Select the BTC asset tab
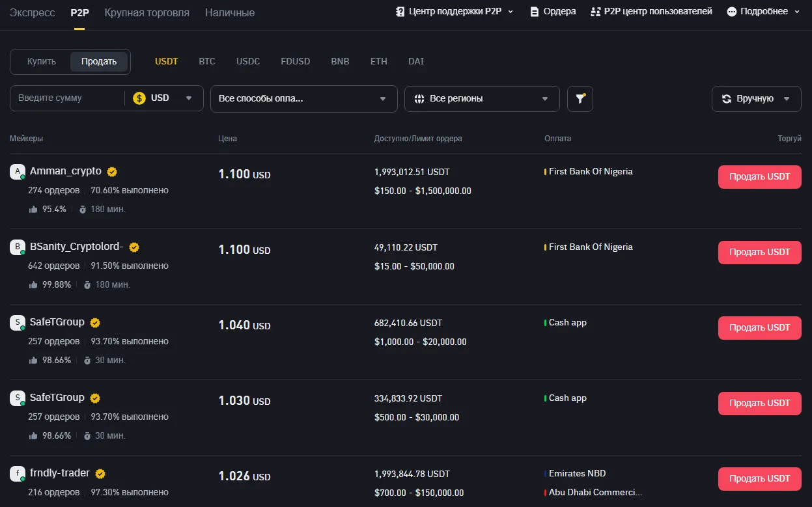Viewport: 812px width, 507px height. (206, 61)
